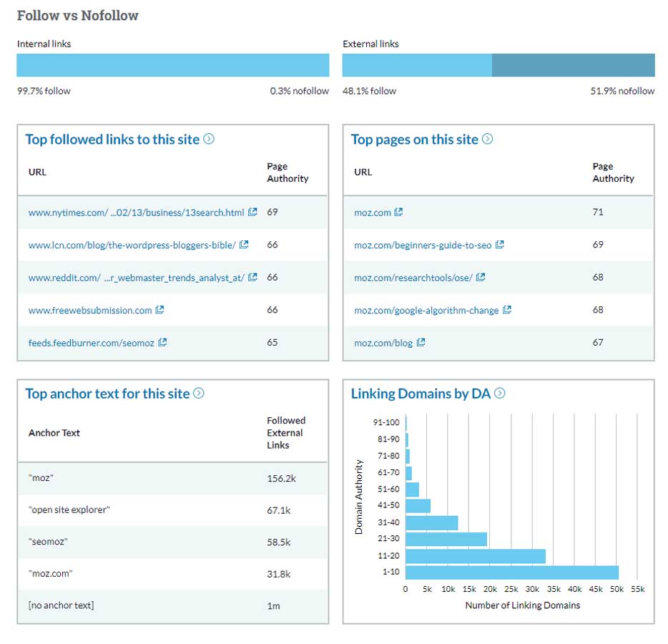Click the "moz" anchor text row

click(172, 478)
